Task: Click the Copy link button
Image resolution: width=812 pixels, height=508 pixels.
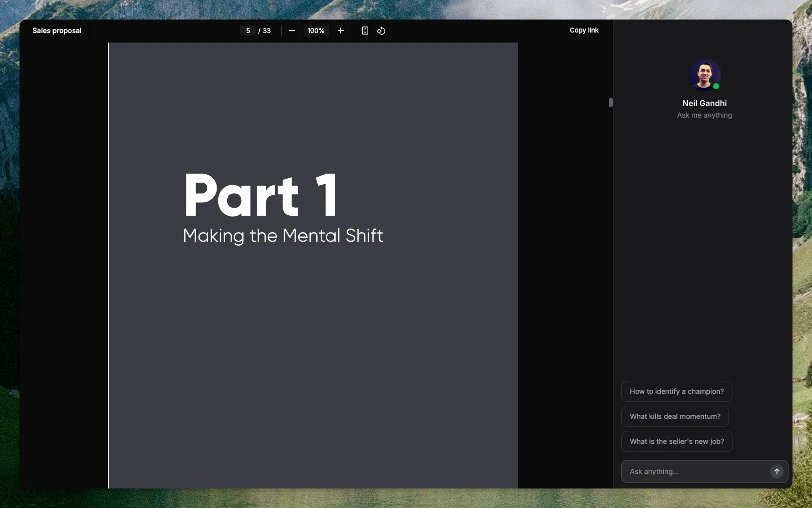Action: (x=584, y=30)
